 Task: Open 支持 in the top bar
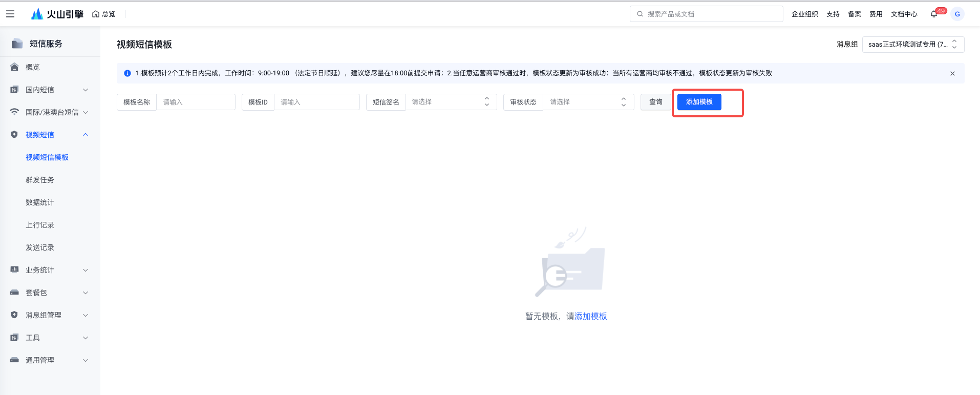833,14
